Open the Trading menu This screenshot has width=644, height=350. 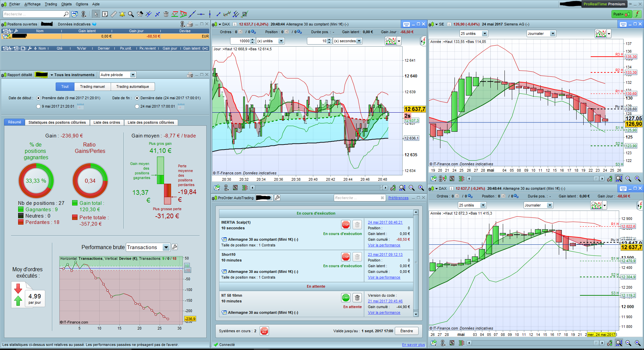51,4
